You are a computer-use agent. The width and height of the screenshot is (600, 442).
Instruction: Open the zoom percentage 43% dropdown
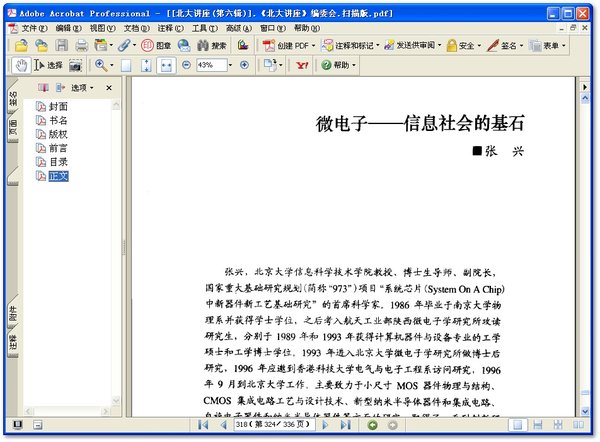tap(229, 65)
